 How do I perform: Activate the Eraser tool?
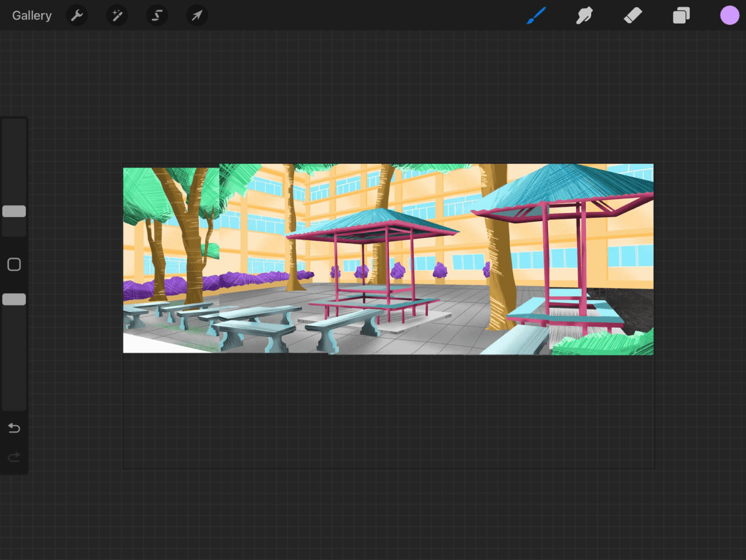[x=633, y=15]
